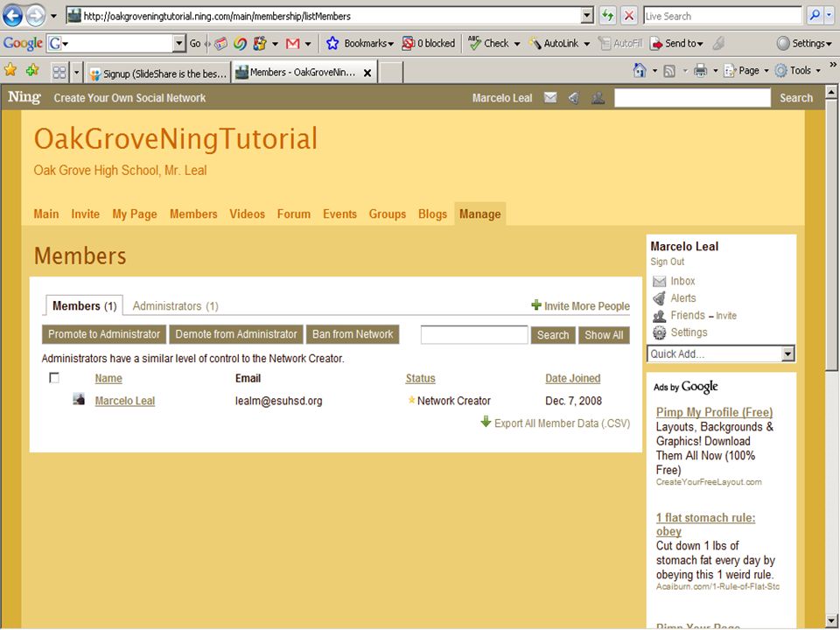Click the Live Search magnifying glass icon
Screen dimensions: 840x630
coord(815,16)
